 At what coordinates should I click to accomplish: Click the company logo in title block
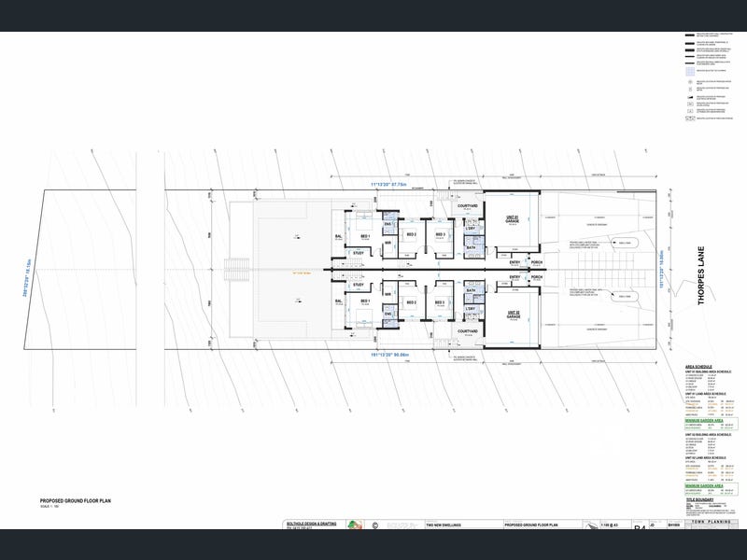click(x=354, y=526)
